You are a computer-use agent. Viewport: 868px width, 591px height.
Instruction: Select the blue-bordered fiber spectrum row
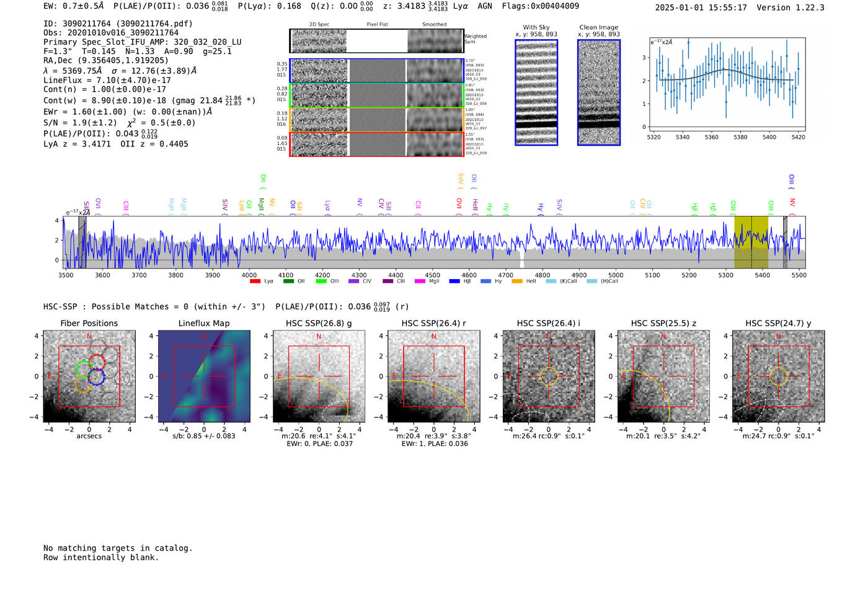point(377,71)
